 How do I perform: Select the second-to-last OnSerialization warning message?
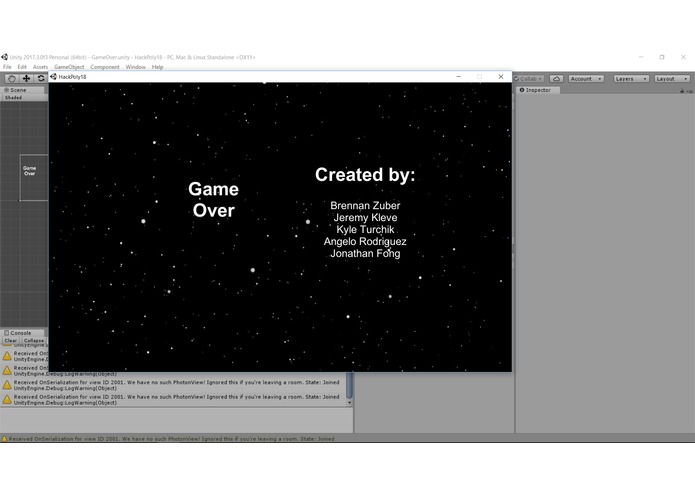tap(176, 385)
